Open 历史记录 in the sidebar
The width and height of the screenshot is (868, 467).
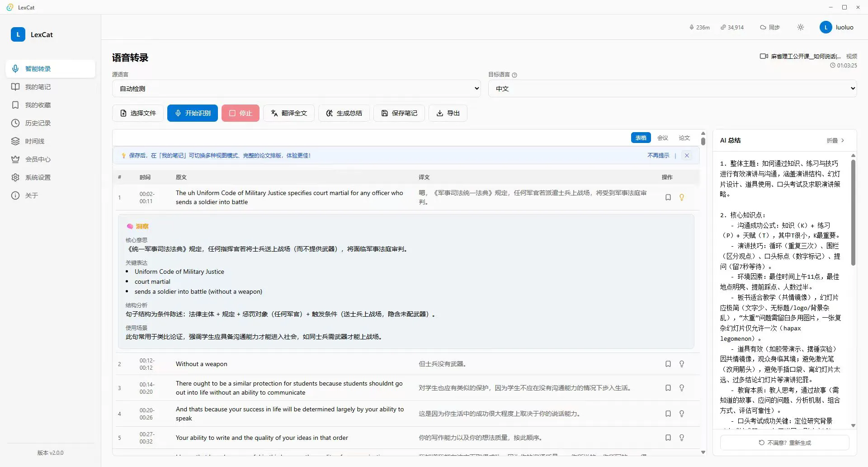[x=51, y=123]
